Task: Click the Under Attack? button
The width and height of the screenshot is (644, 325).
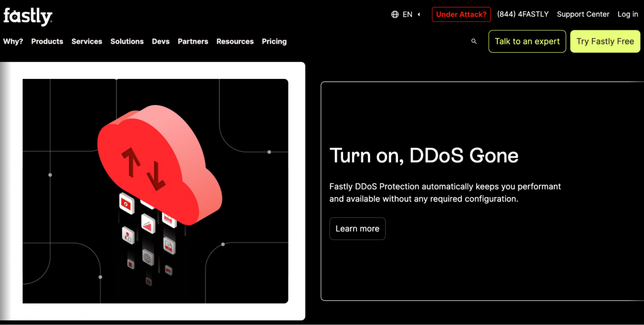Action: (461, 14)
